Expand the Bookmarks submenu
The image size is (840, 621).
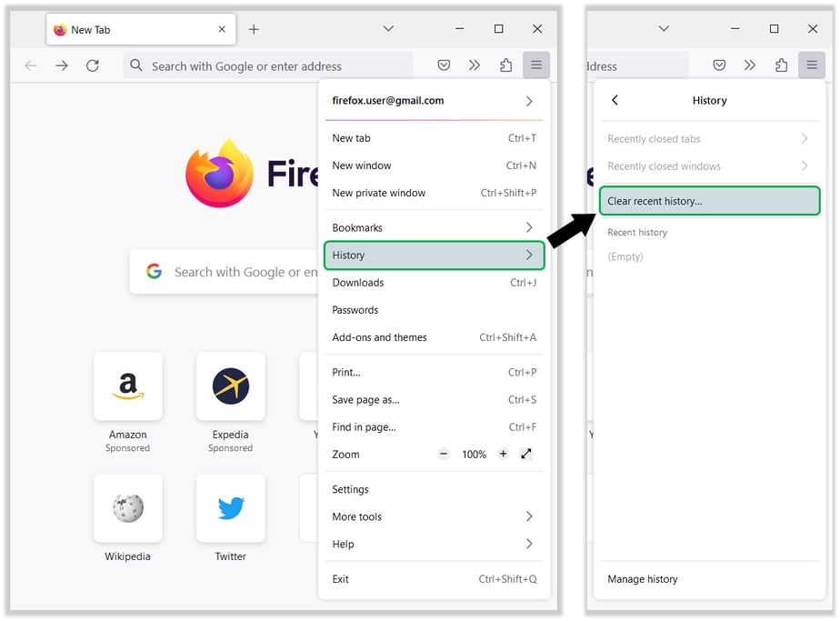pos(434,227)
